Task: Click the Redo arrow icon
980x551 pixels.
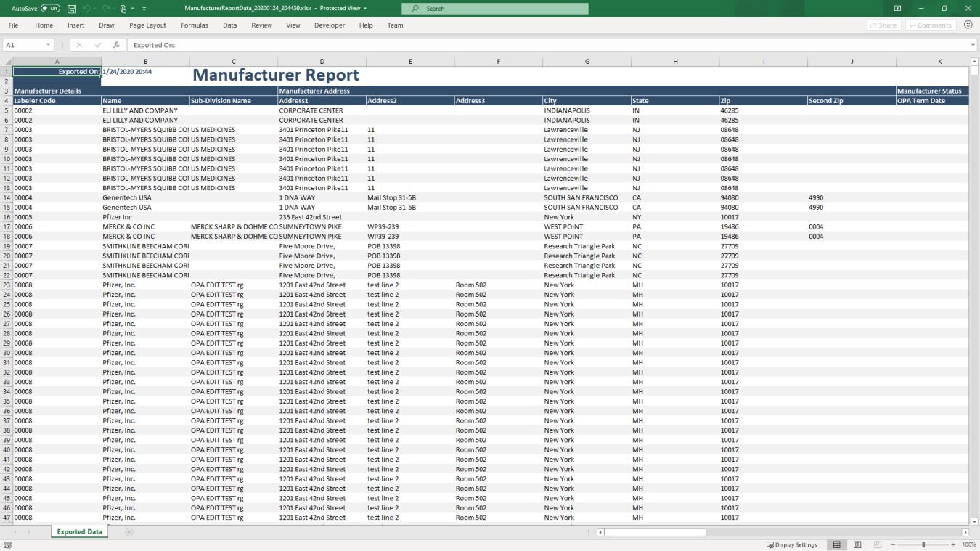Action: (x=107, y=9)
